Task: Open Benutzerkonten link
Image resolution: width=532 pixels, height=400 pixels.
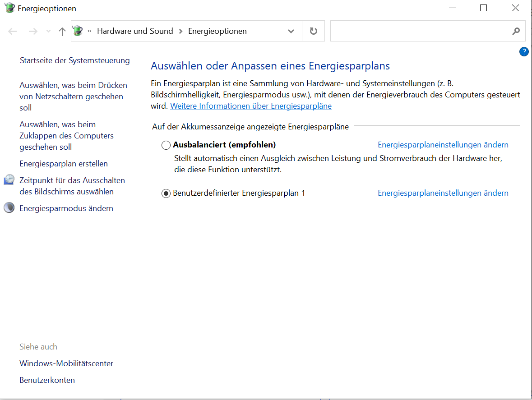Action: pyautogui.click(x=47, y=380)
